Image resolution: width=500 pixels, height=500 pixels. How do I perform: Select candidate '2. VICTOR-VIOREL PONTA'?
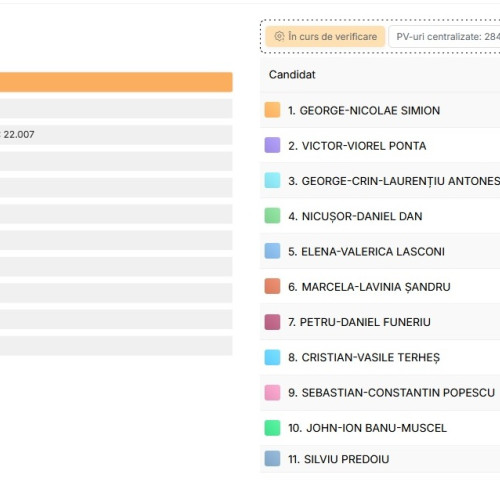pos(357,146)
